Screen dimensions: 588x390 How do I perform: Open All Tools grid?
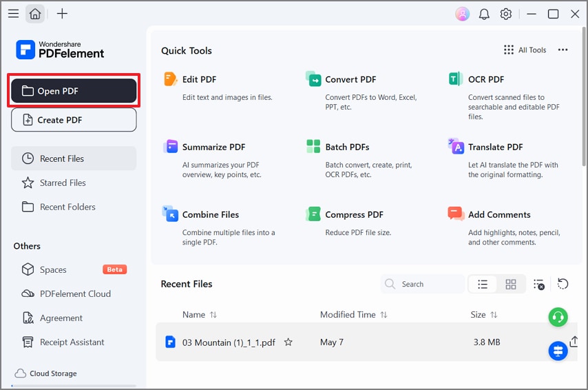(525, 50)
